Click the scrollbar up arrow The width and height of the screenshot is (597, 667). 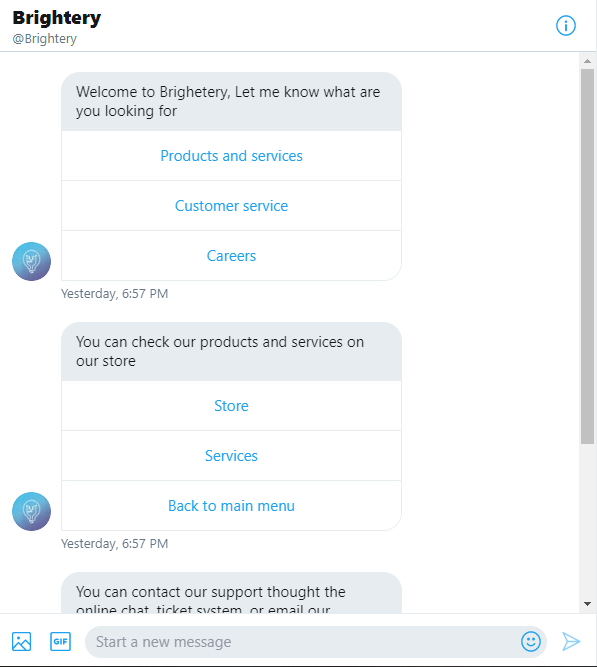point(588,61)
